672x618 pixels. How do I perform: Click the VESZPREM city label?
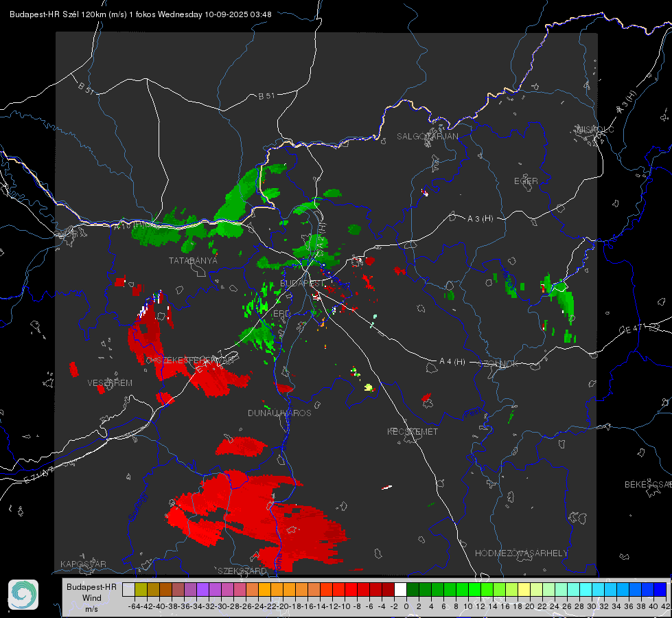110,382
